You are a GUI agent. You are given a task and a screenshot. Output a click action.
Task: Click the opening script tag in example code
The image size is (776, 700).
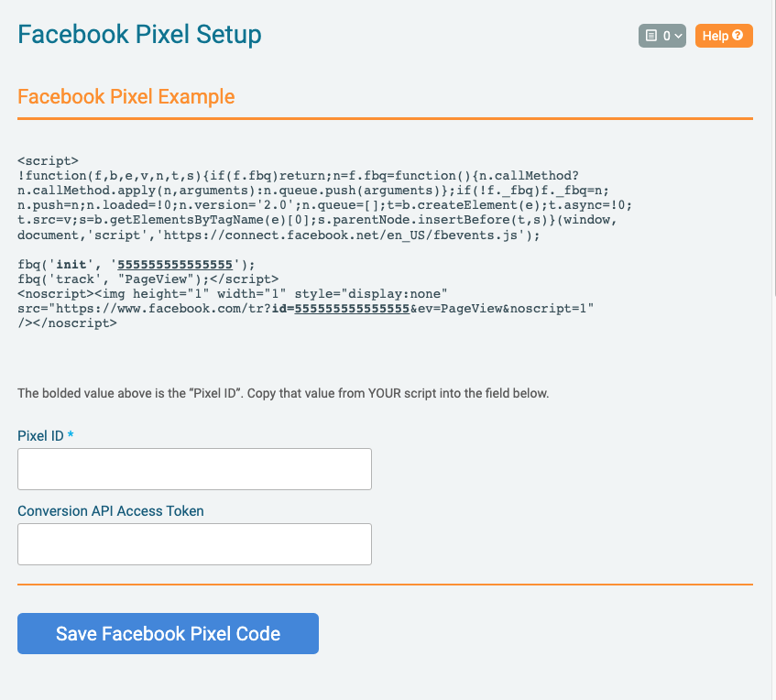[48, 161]
